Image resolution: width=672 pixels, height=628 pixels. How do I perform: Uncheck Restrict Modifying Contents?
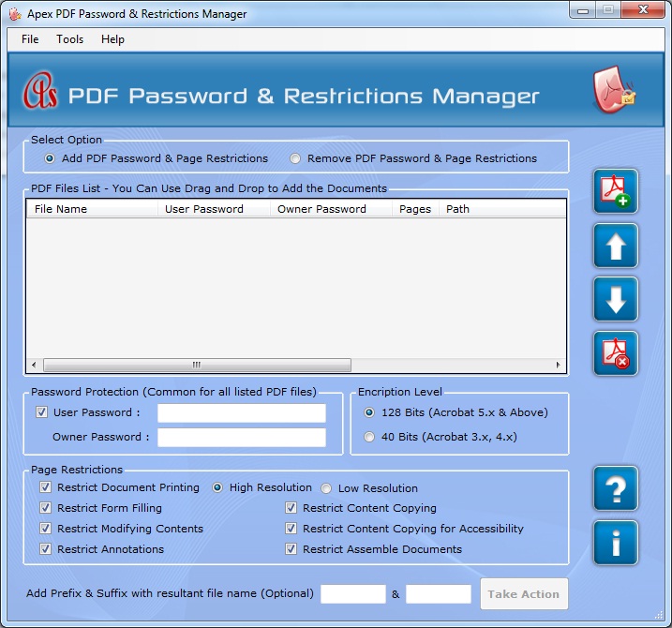point(45,529)
